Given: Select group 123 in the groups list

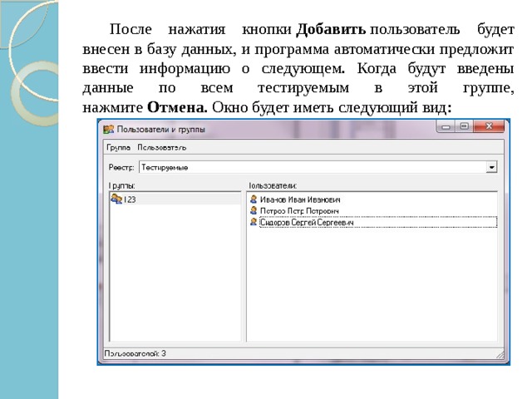Looking at the screenshot, I should 175,199.
